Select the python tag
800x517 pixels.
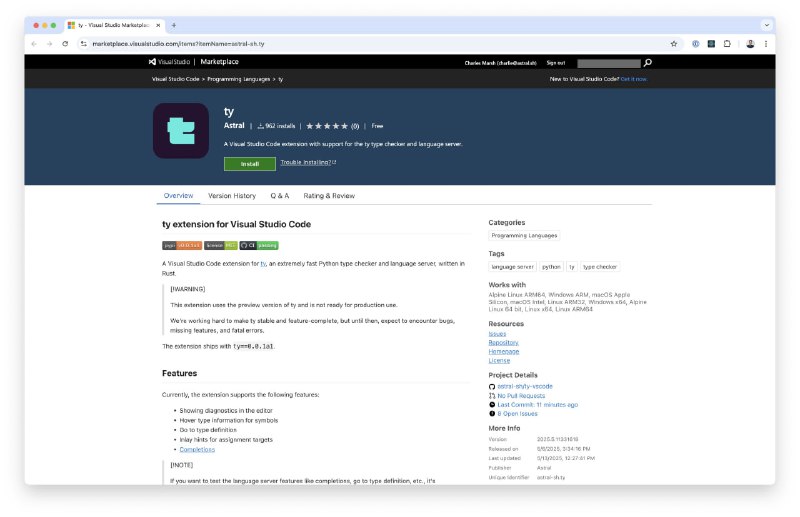(x=551, y=267)
